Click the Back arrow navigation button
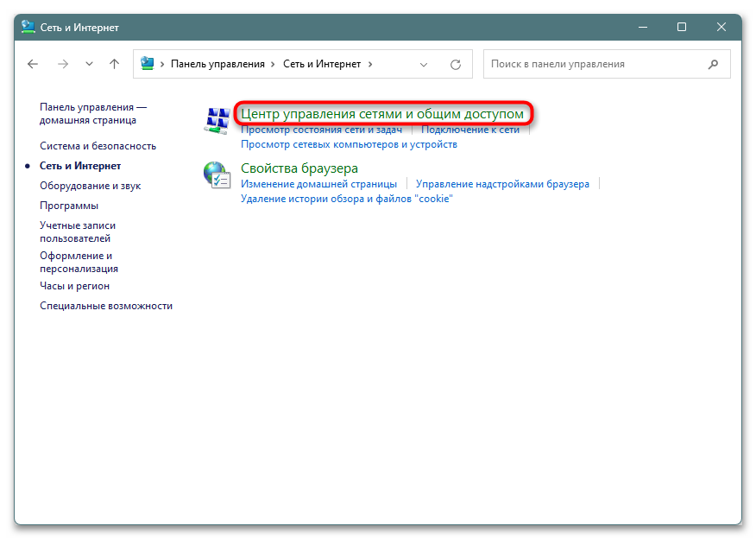Screen dimensions: 756x539 point(33,64)
